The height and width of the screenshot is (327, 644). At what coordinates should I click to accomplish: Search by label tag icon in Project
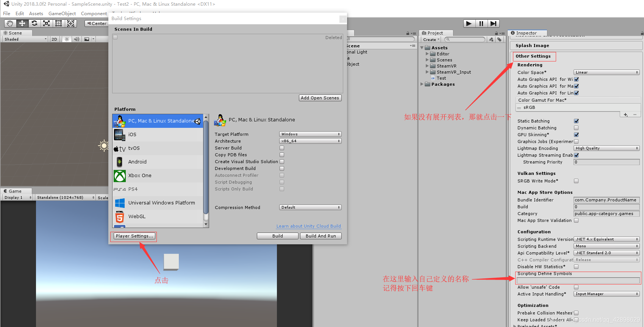499,39
